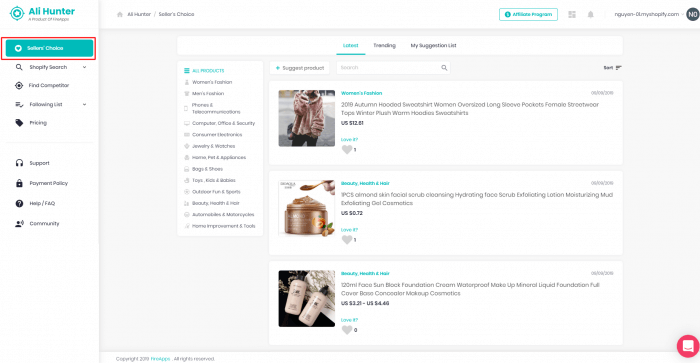Open the nguyen-01.myshopify.com account dropdown
This screenshot has width=700, height=363.
click(x=649, y=14)
